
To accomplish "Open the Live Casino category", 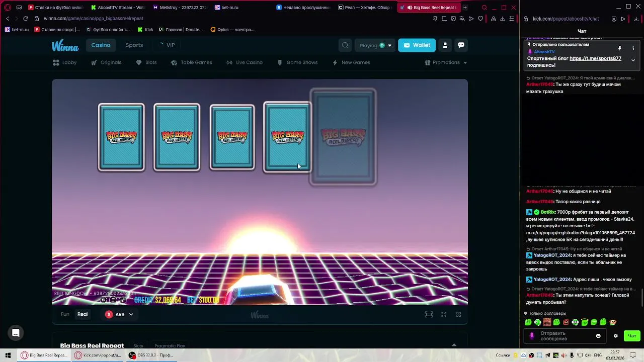I will coord(245,62).
